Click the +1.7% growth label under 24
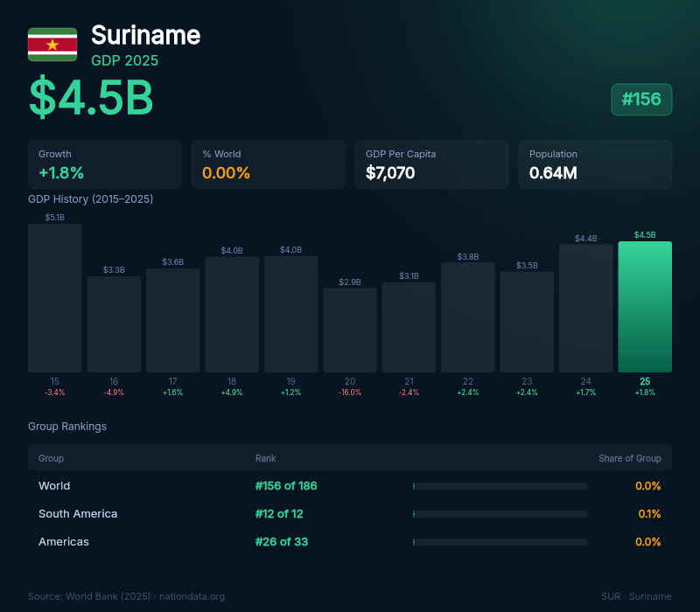The width and height of the screenshot is (700, 612). tap(585, 393)
